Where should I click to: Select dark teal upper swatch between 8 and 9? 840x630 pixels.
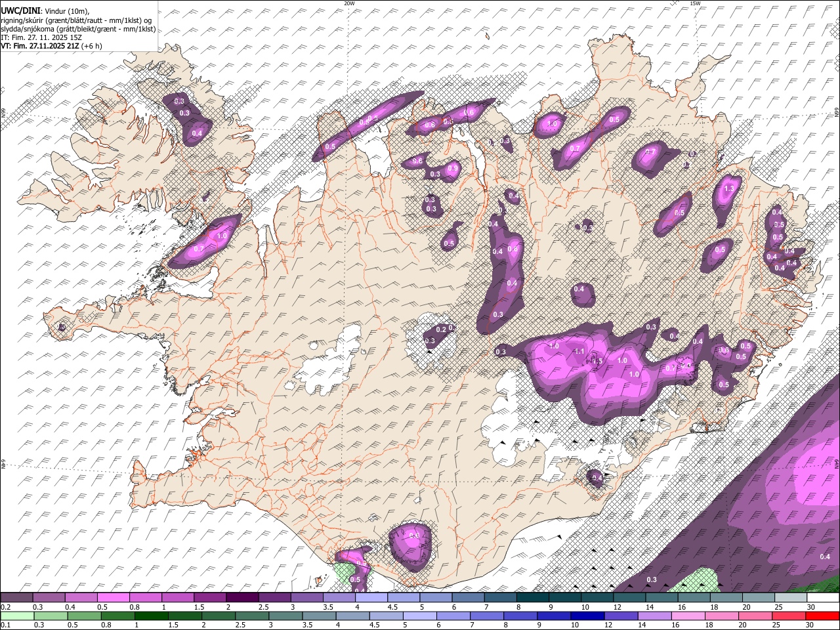(533, 597)
